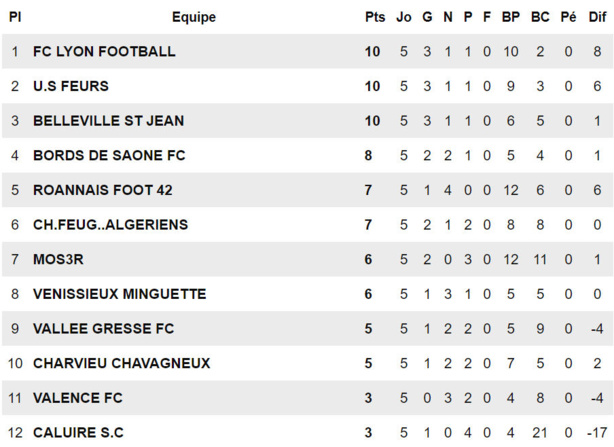The image size is (614, 447).
Task: Click the Pé column header
Action: [x=569, y=17]
